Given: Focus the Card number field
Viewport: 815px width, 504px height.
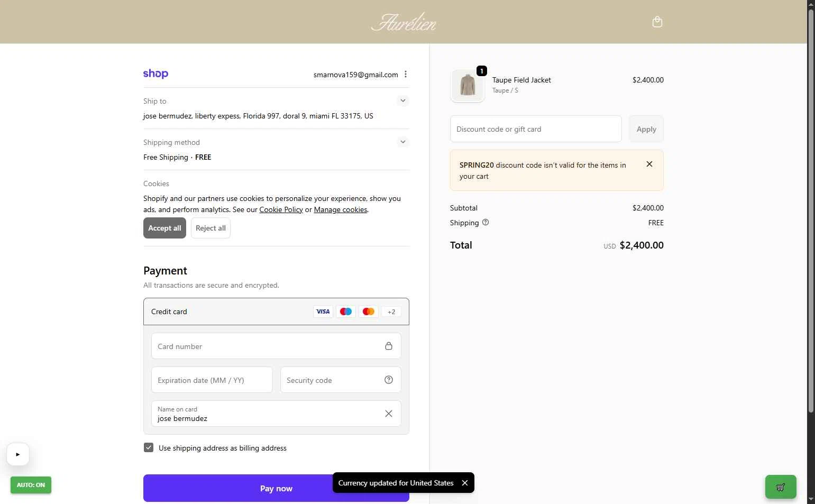Looking at the screenshot, I should tap(276, 346).
